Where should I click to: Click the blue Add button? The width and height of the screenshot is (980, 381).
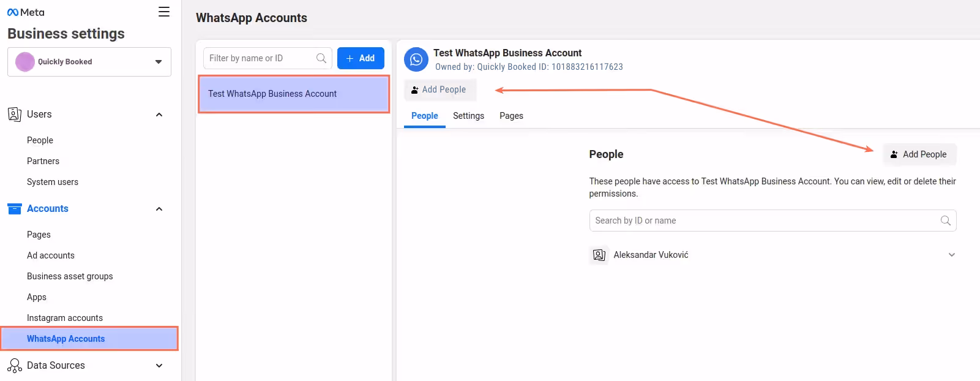coord(361,58)
